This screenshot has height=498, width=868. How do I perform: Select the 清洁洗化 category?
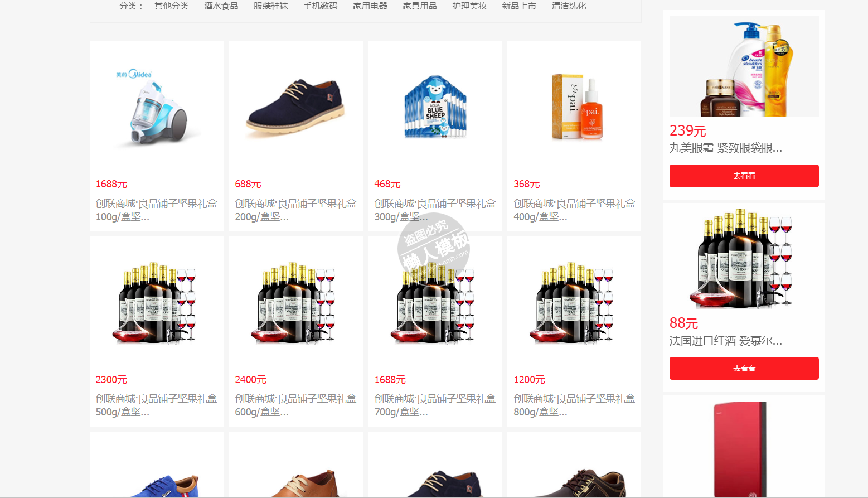569,6
